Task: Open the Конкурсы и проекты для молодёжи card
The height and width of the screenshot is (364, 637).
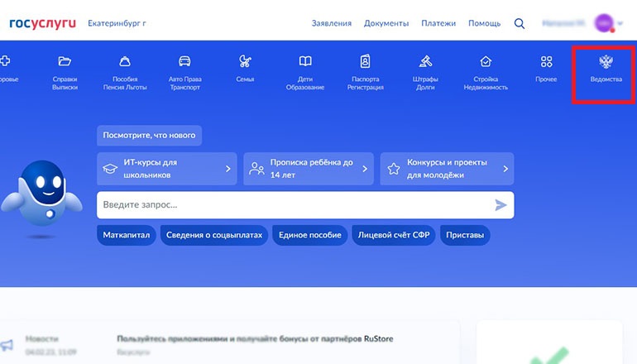Action: (x=447, y=169)
